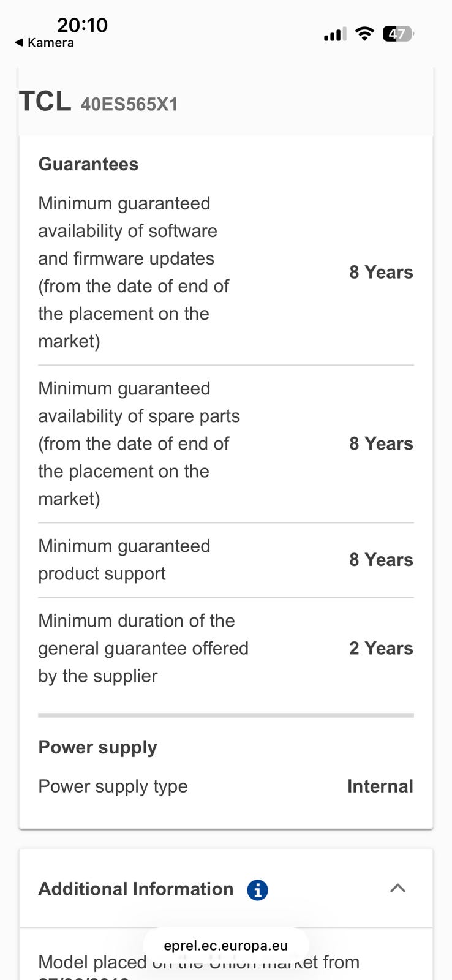452x980 pixels.
Task: Tap the Power supply heading
Action: 97,747
